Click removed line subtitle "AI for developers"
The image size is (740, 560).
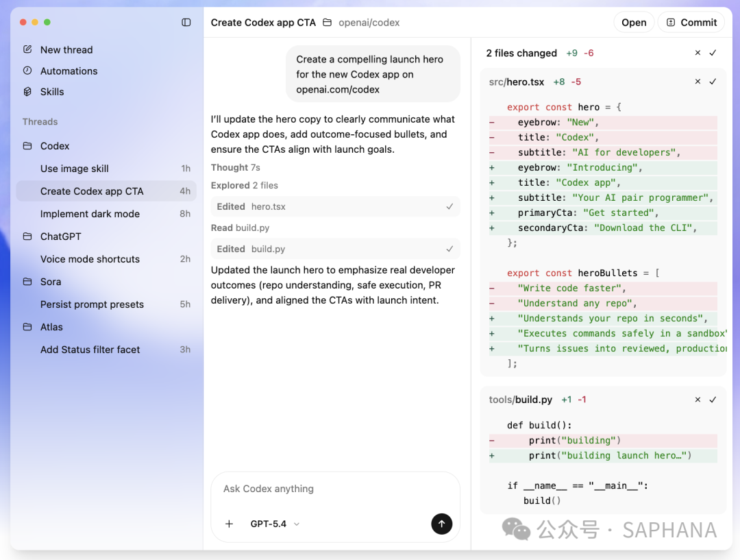pyautogui.click(x=603, y=152)
